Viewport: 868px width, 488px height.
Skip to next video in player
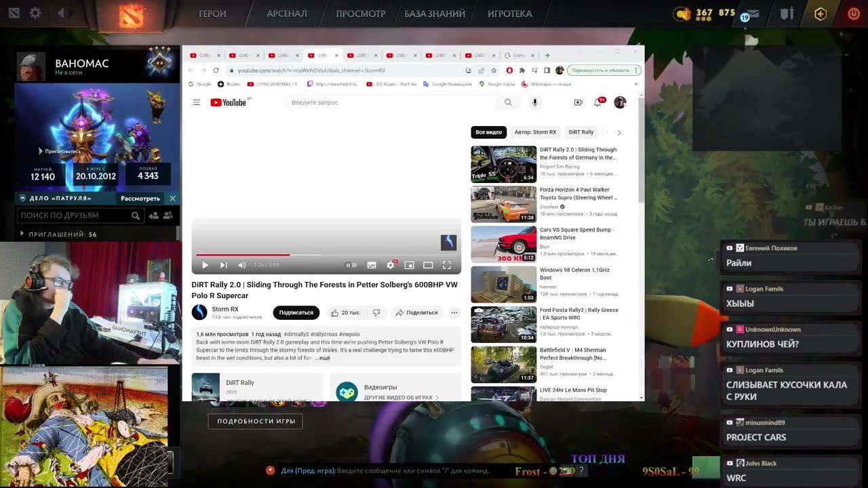223,265
